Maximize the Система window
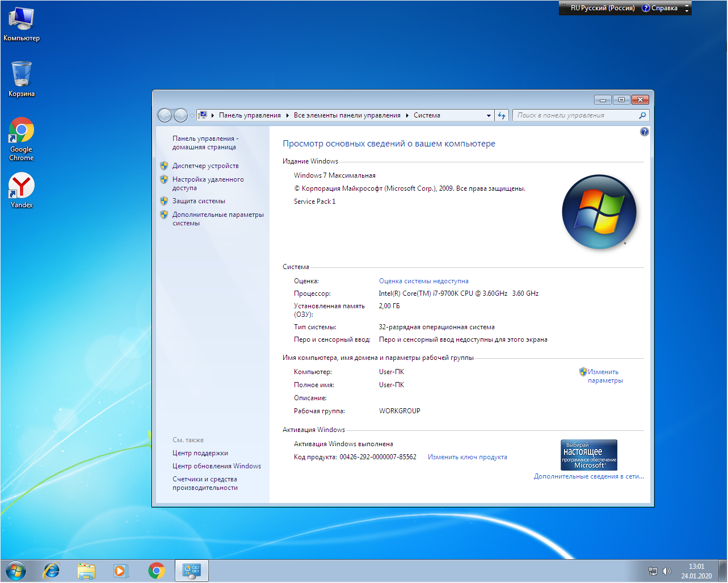The image size is (728, 583). [x=621, y=100]
